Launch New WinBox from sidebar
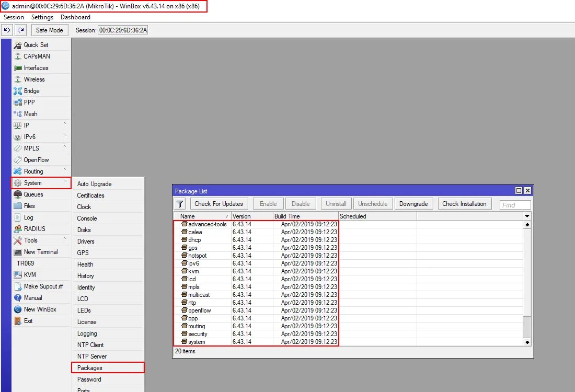The height and width of the screenshot is (392, 575). click(x=41, y=309)
